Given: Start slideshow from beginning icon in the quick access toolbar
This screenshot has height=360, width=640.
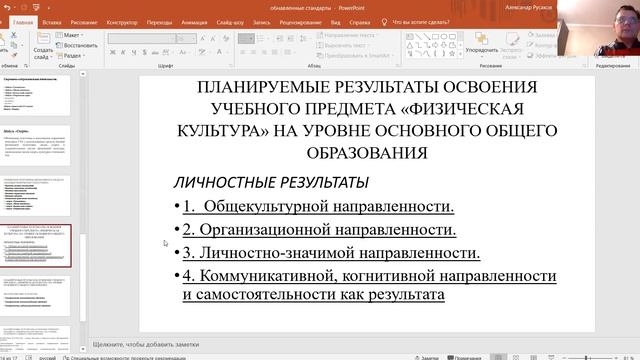Looking at the screenshot, I should tap(36, 7).
